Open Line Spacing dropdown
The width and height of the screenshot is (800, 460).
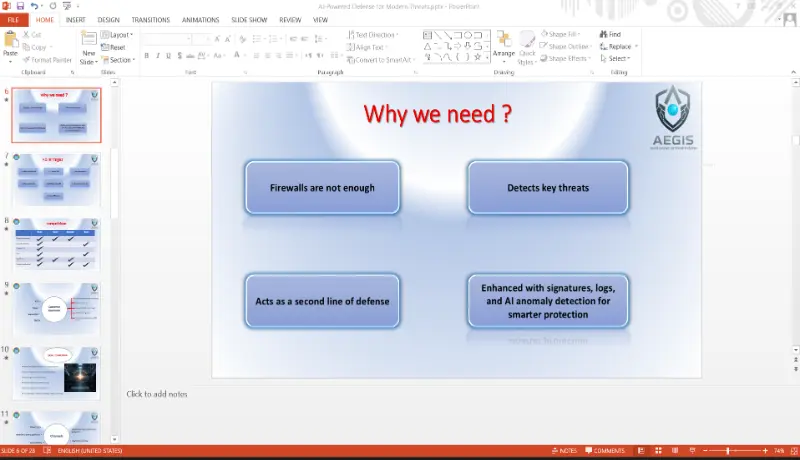[x=319, y=39]
